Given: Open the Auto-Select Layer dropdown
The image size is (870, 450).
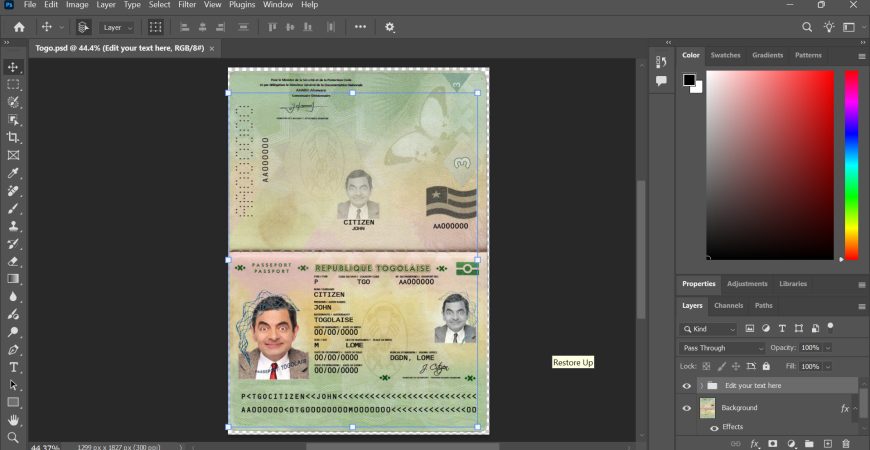Looking at the screenshot, I should (117, 27).
